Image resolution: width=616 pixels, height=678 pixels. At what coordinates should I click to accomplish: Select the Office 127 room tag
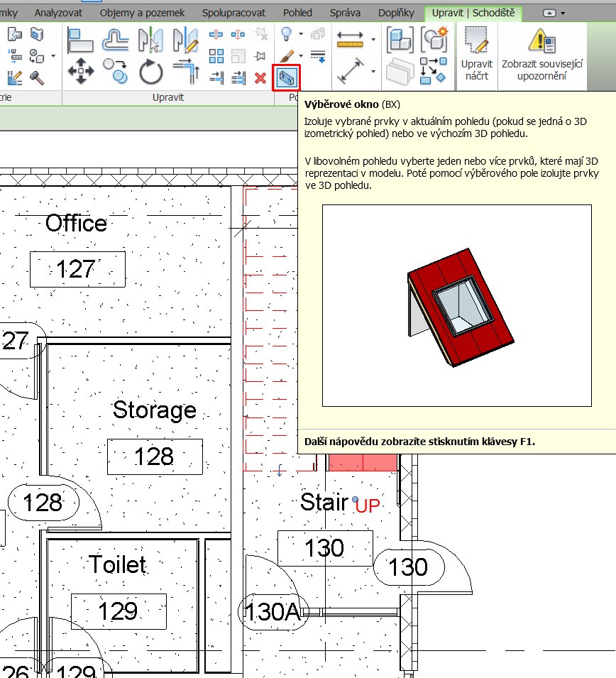click(x=77, y=269)
